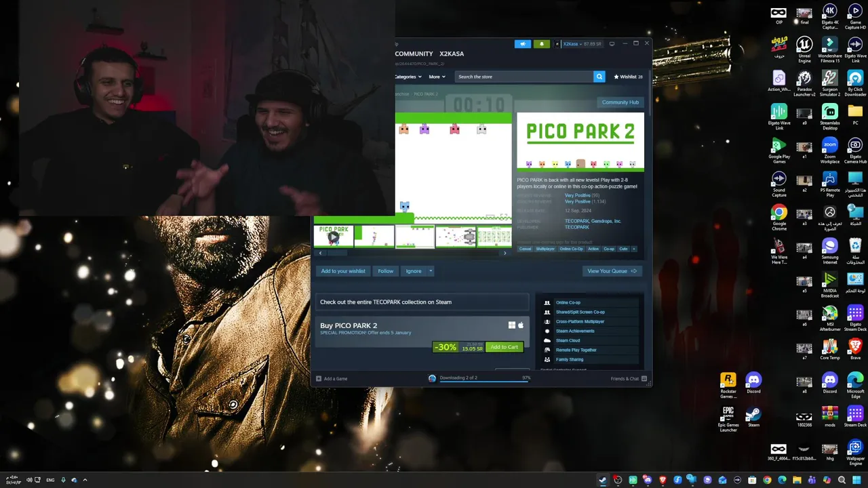Open the Community Hub button
This screenshot has height=488, width=868.
click(x=620, y=102)
